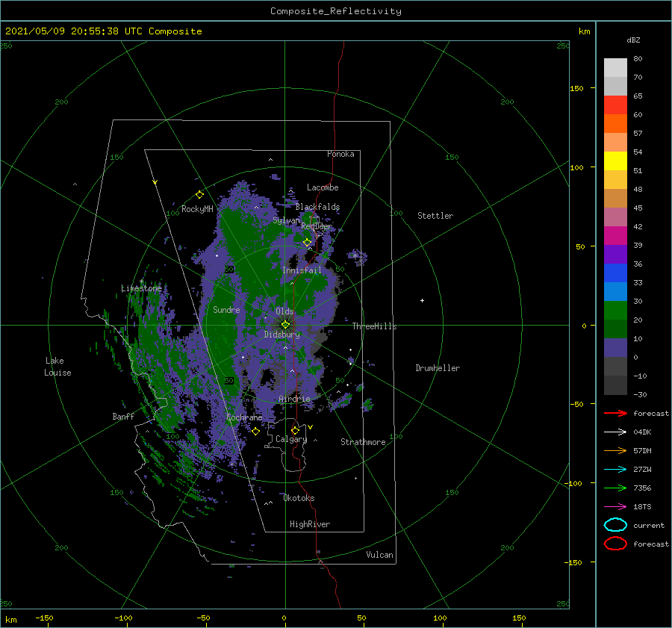Click the Stettler label
672x628 pixels.
pyautogui.click(x=435, y=216)
